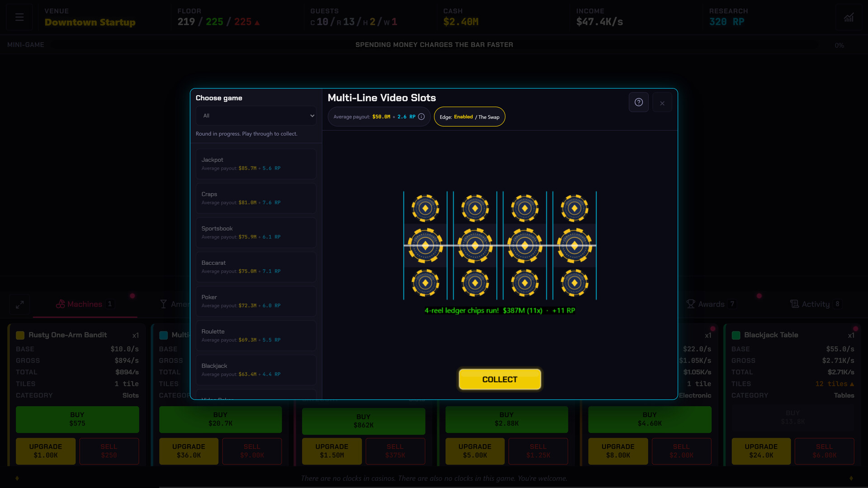Image resolution: width=868 pixels, height=488 pixels.
Task: Open the help question-mark icon in dialog
Action: point(638,102)
